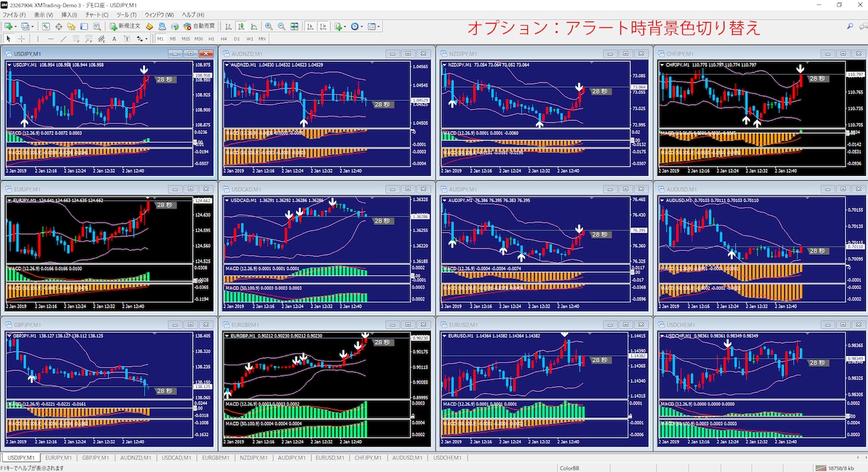Select the M15 timeframe button
The height and width of the screenshot is (472, 868).
click(186, 38)
